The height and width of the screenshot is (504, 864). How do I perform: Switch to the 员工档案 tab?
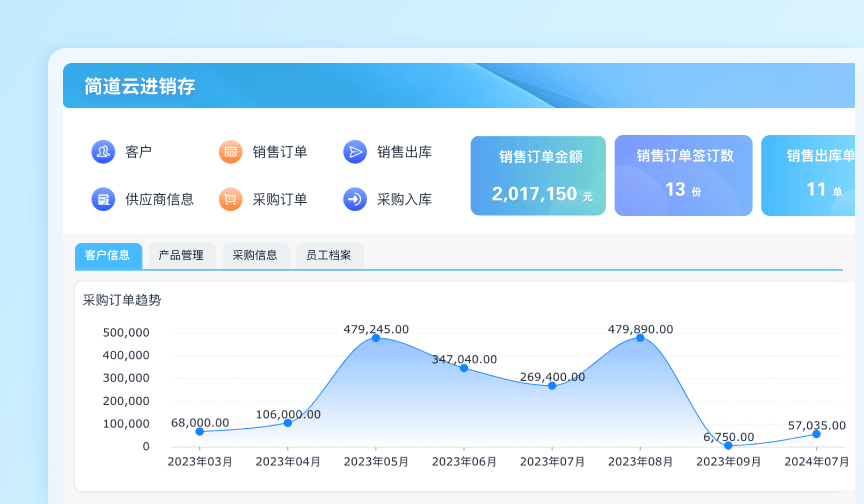click(x=330, y=256)
